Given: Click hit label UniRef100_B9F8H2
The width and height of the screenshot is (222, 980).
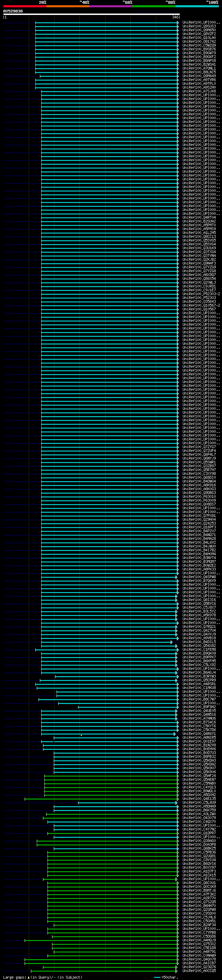Looking at the screenshot, I should click(199, 707).
